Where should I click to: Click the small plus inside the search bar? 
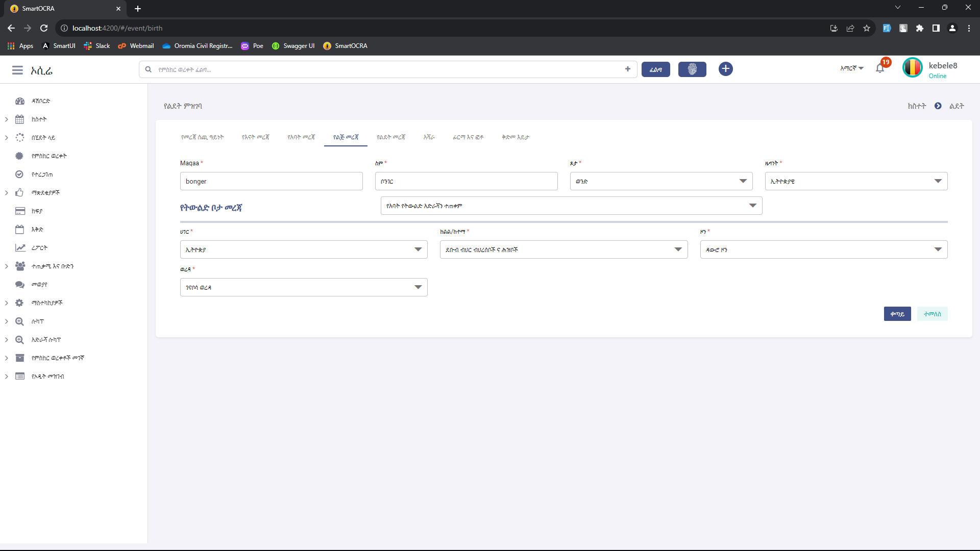click(628, 69)
